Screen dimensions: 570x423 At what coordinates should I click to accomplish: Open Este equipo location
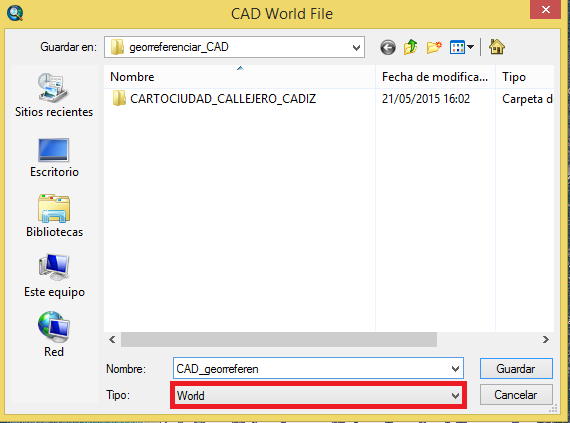click(x=54, y=276)
